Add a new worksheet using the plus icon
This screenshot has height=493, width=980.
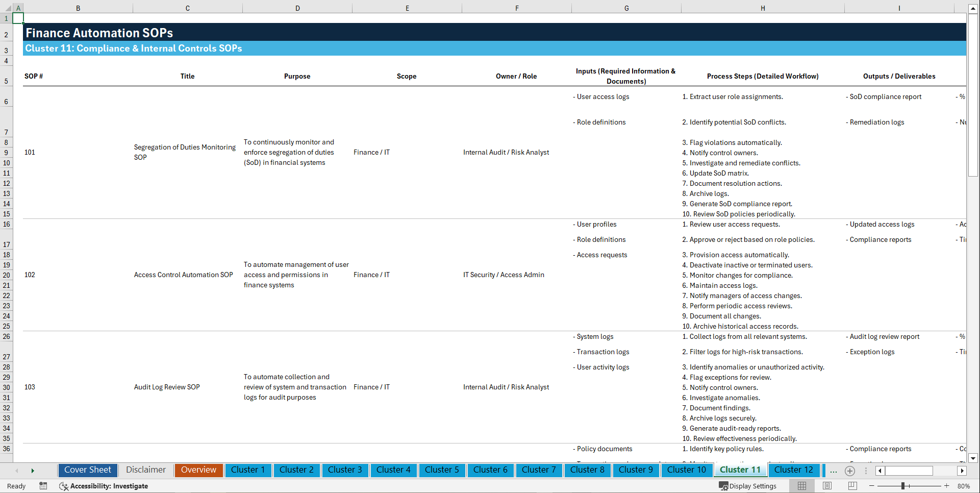tap(850, 471)
